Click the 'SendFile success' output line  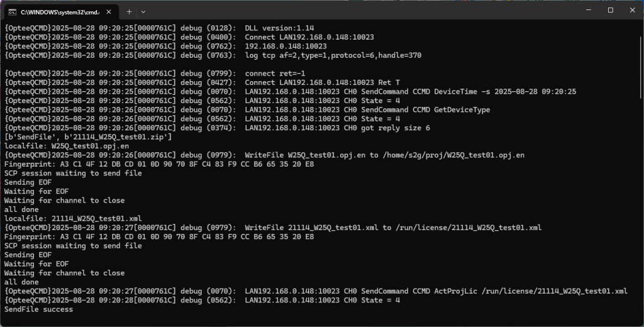[x=38, y=309]
